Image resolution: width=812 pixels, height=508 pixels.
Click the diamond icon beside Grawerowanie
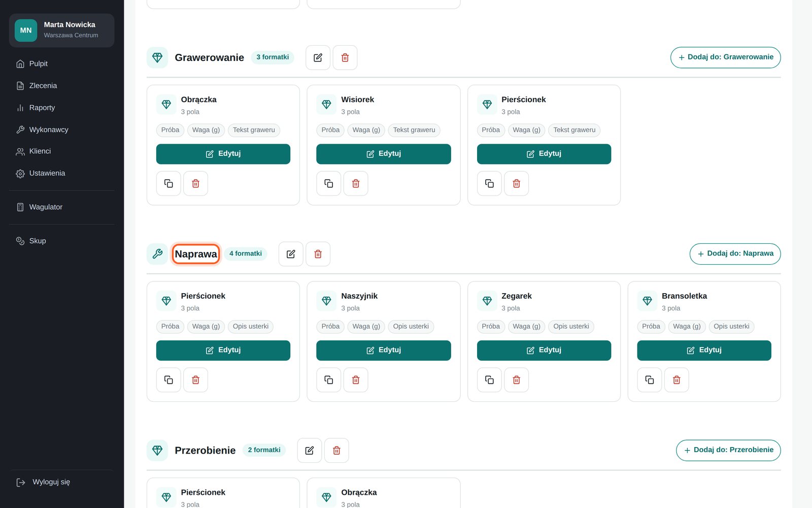pyautogui.click(x=157, y=57)
